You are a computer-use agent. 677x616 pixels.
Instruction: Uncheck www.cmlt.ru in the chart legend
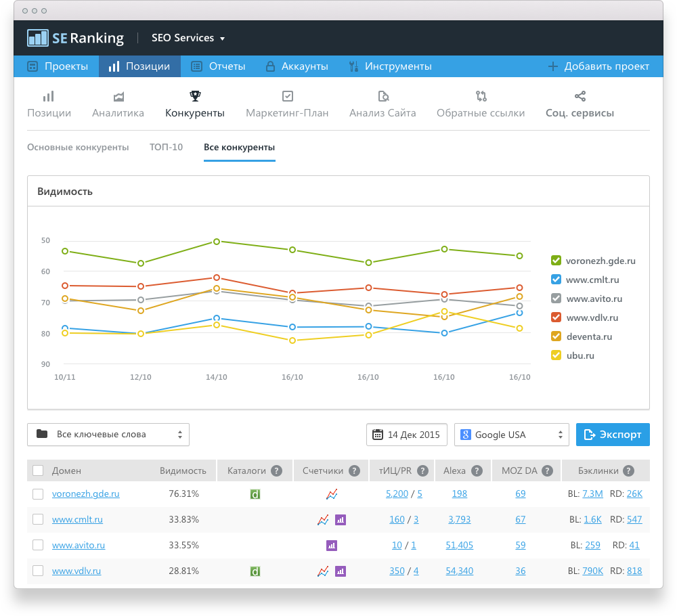click(x=556, y=280)
